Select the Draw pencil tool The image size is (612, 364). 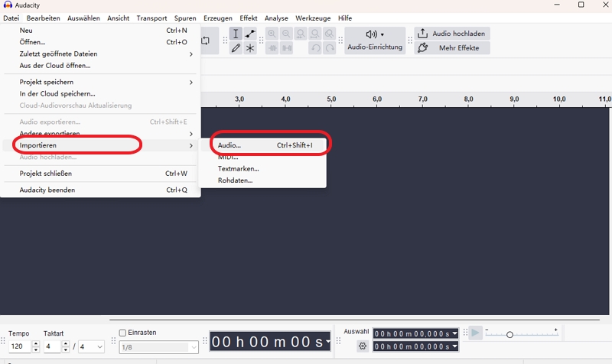[236, 48]
